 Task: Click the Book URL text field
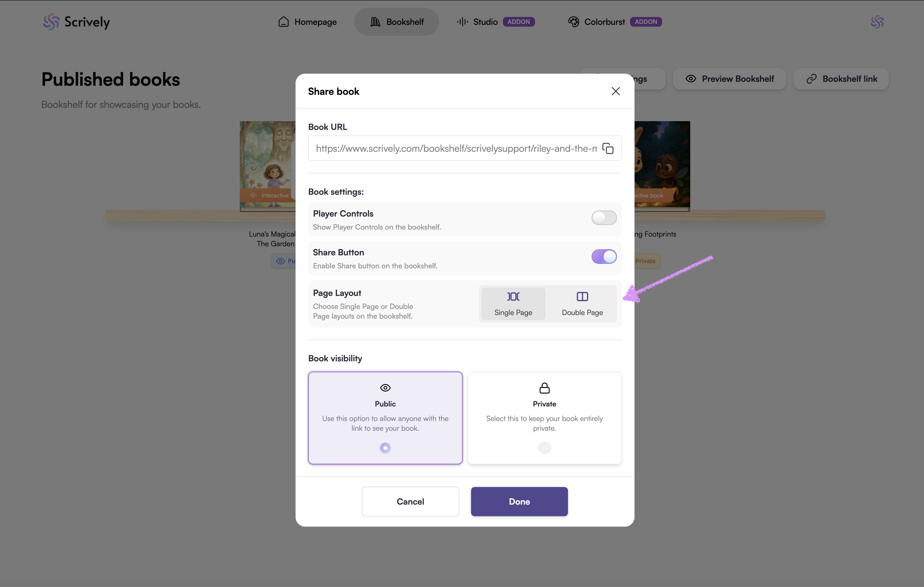(x=456, y=148)
